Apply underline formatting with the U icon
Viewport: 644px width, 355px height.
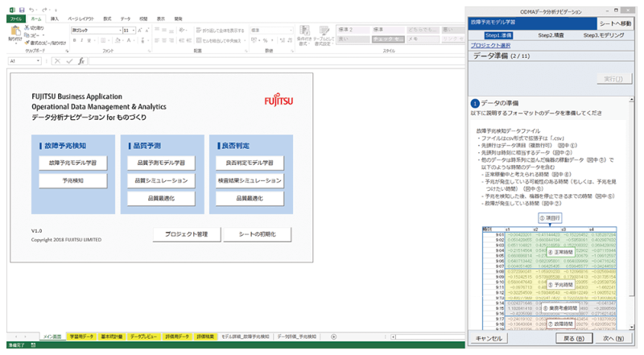[x=89, y=40]
